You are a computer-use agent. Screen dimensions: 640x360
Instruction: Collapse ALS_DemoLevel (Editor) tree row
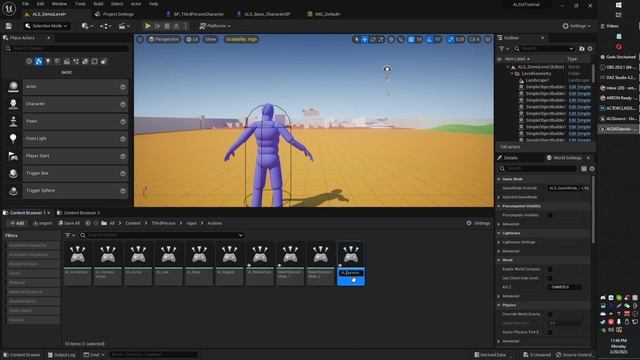508,67
